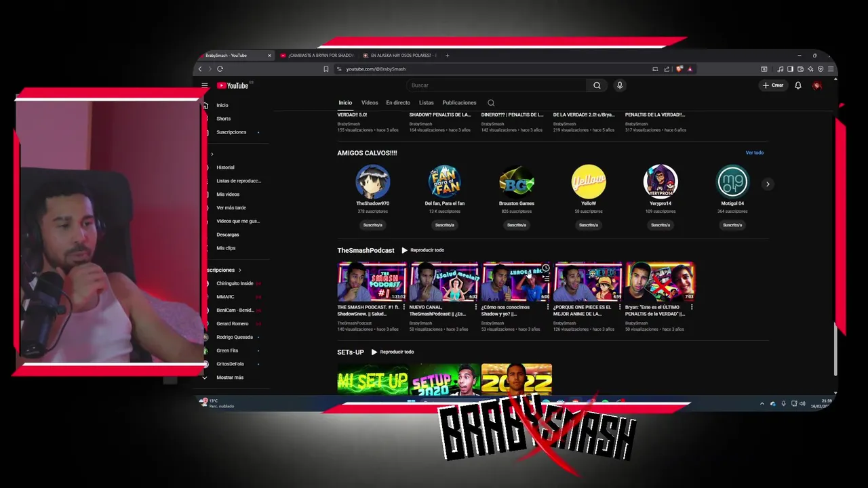Expand the Tú section chevron in sidebar
The width and height of the screenshot is (868, 488).
(x=212, y=155)
